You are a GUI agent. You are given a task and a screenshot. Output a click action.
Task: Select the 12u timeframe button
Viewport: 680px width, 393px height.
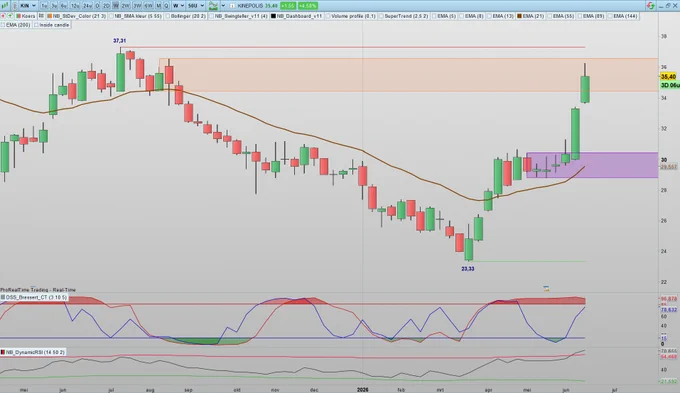[x=75, y=6]
